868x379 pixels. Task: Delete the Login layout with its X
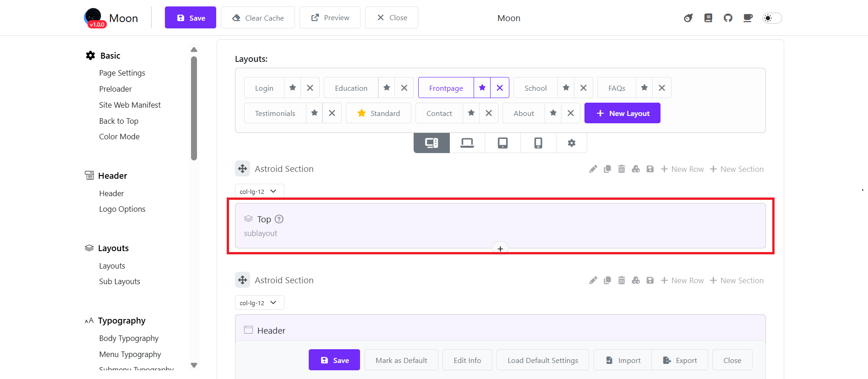310,88
